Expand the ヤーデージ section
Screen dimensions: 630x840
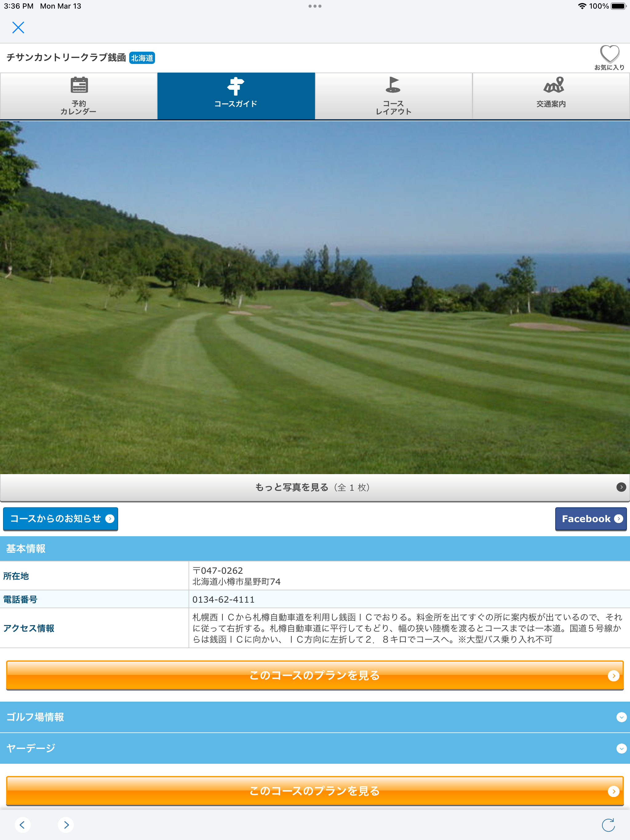(31, 748)
